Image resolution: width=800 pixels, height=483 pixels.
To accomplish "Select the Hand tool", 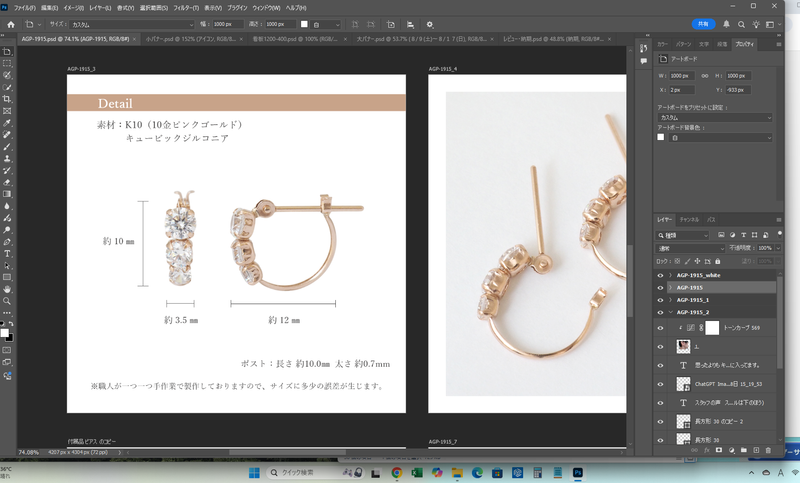I will (7, 289).
